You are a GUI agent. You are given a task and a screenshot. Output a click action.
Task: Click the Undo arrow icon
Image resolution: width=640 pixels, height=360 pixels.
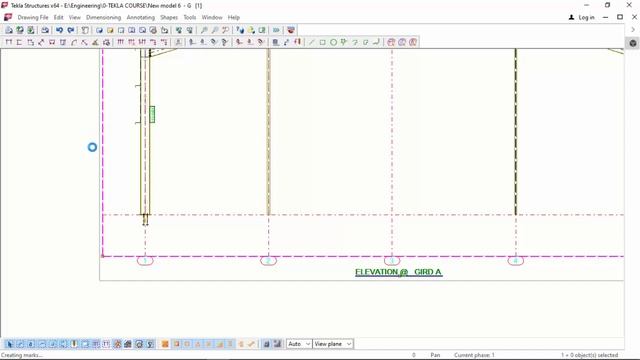click(60, 30)
